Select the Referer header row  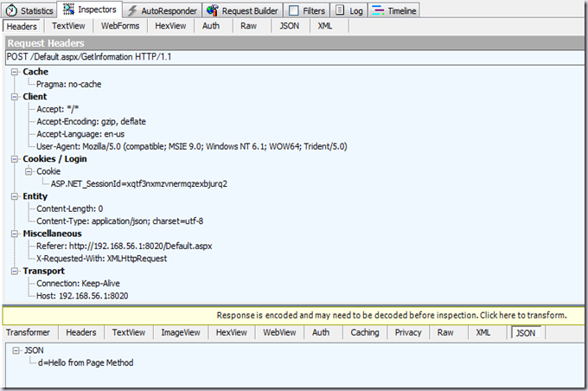[x=125, y=247]
